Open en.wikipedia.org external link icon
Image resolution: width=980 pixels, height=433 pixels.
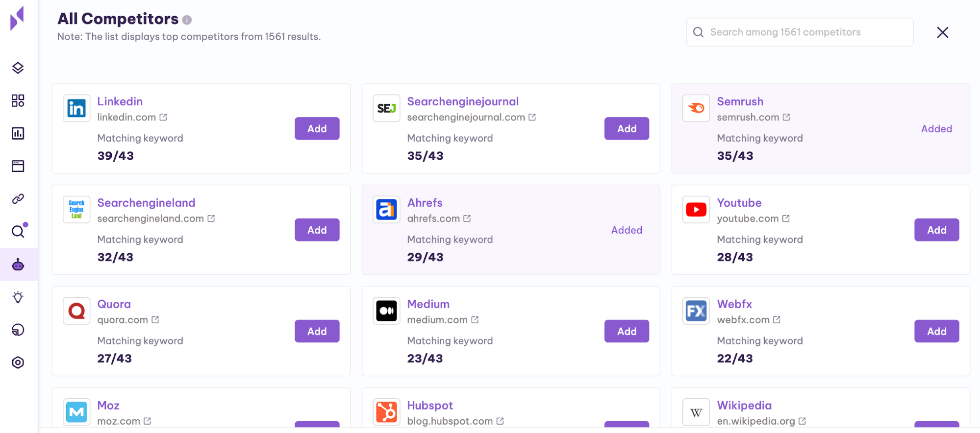pyautogui.click(x=802, y=421)
